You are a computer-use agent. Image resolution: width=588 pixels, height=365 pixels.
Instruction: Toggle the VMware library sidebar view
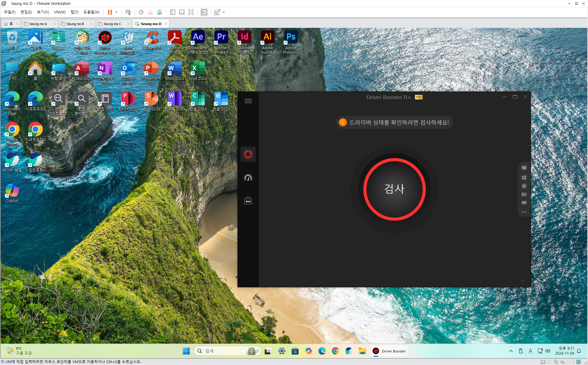coord(173,12)
